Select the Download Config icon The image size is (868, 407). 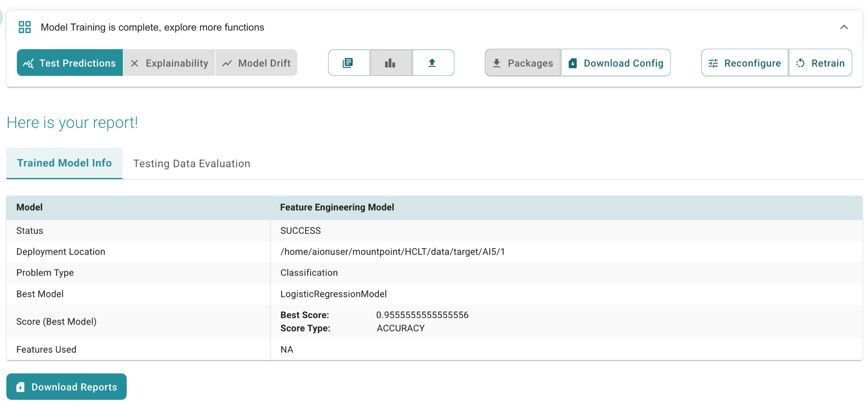[573, 63]
